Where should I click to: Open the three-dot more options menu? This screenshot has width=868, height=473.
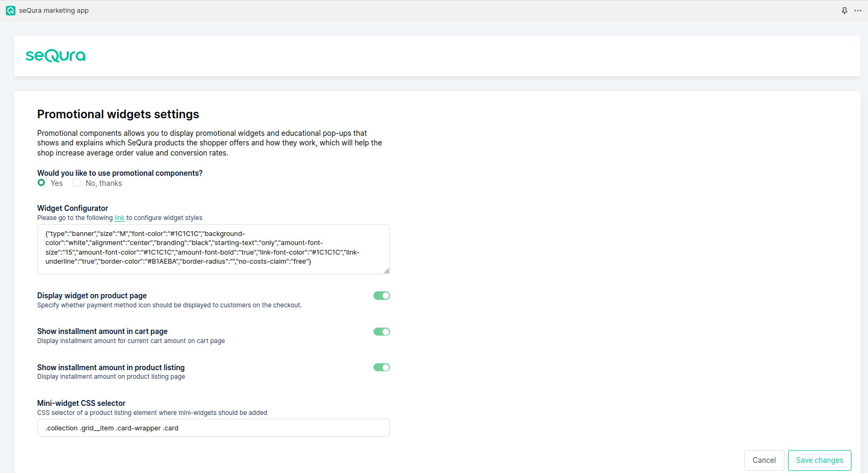point(858,11)
